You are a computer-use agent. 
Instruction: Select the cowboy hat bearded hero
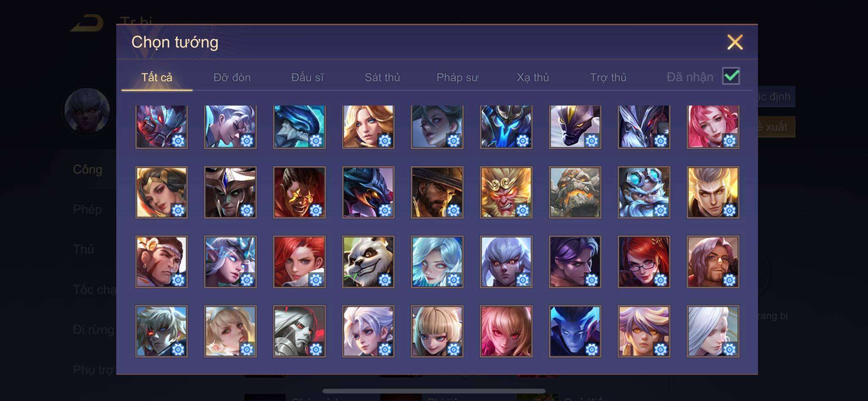[x=437, y=192]
